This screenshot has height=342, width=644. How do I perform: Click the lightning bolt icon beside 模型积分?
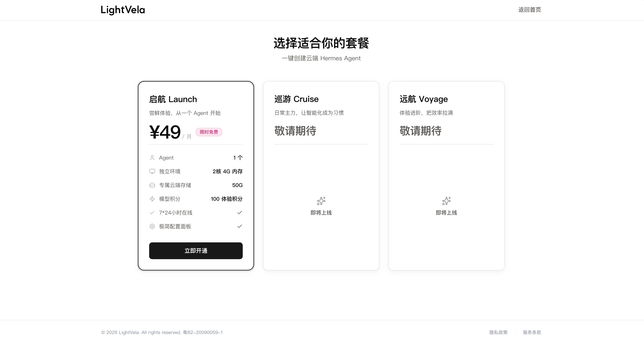click(x=152, y=199)
